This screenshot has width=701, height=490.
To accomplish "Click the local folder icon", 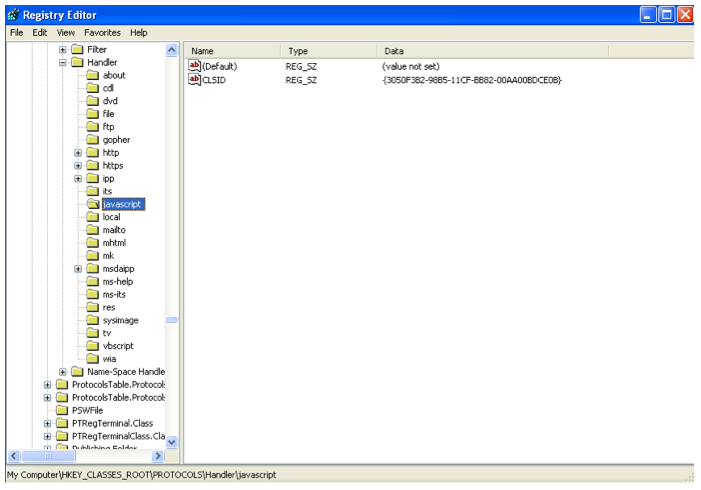I will pos(93,217).
